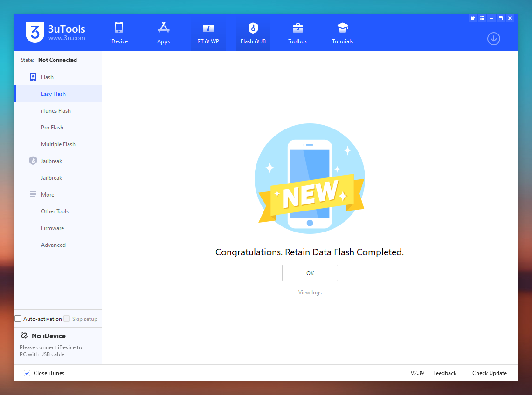Select iTunes Flash in the sidebar
The image size is (532, 395).
(x=56, y=111)
